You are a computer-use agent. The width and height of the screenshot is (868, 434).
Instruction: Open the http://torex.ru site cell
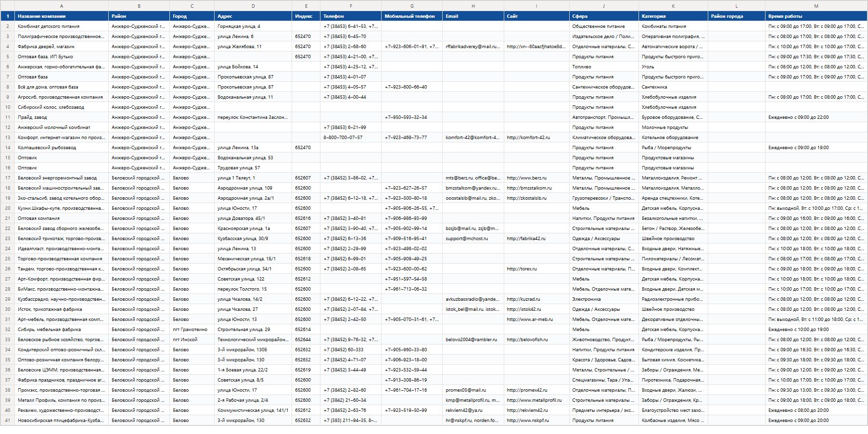(x=536, y=269)
